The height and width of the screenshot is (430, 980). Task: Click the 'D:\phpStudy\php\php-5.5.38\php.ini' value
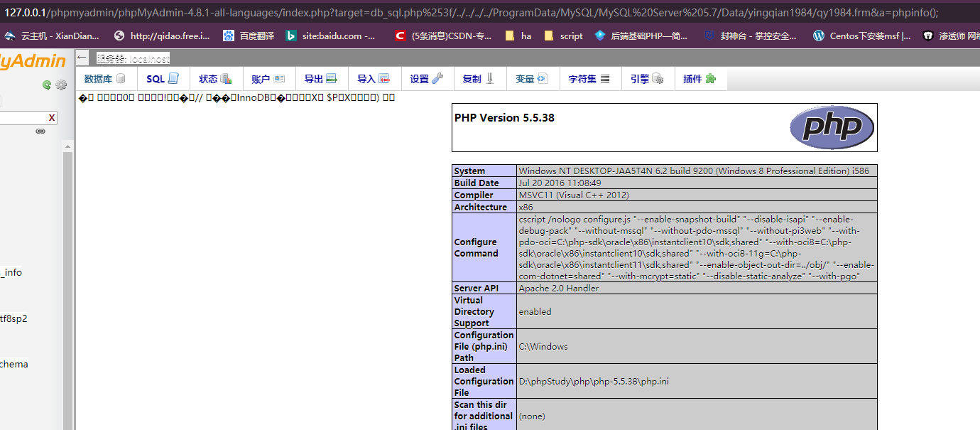pos(594,381)
